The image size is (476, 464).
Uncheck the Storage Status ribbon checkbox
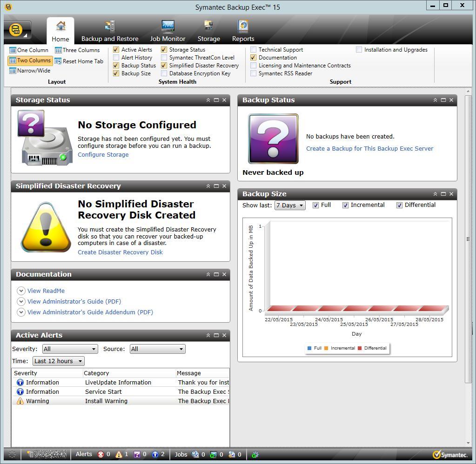[x=164, y=49]
